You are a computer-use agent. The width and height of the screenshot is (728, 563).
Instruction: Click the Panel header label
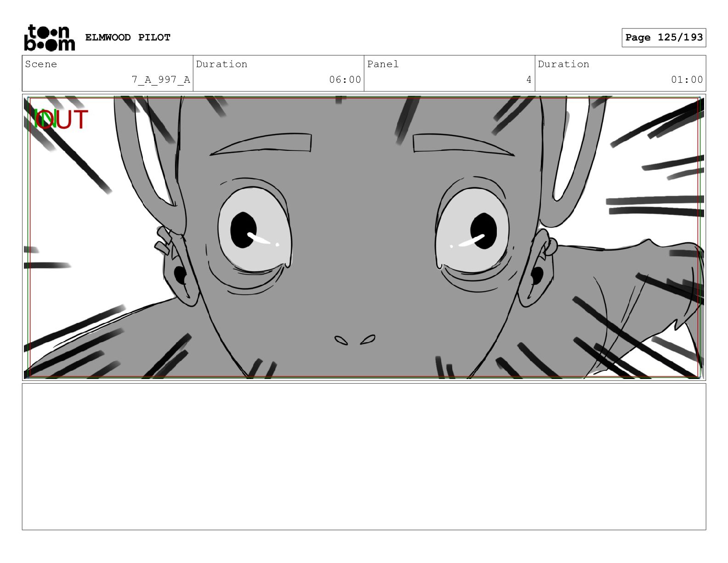[383, 64]
